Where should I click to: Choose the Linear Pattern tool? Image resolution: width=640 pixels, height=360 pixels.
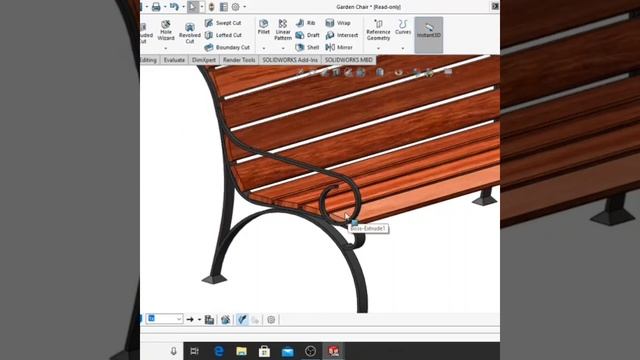click(282, 29)
